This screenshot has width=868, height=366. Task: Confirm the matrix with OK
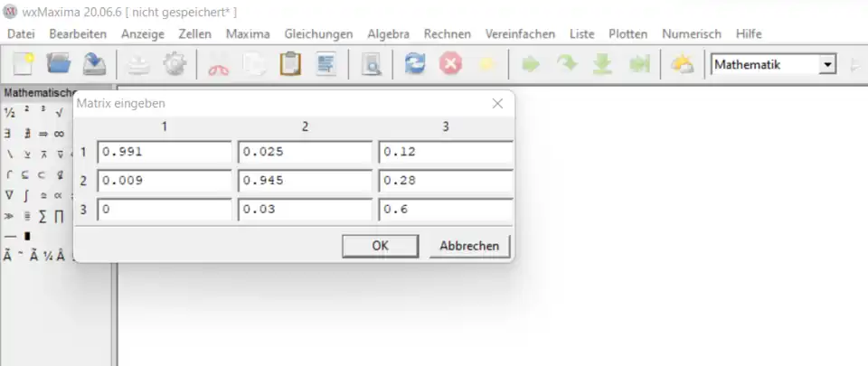[x=381, y=246]
